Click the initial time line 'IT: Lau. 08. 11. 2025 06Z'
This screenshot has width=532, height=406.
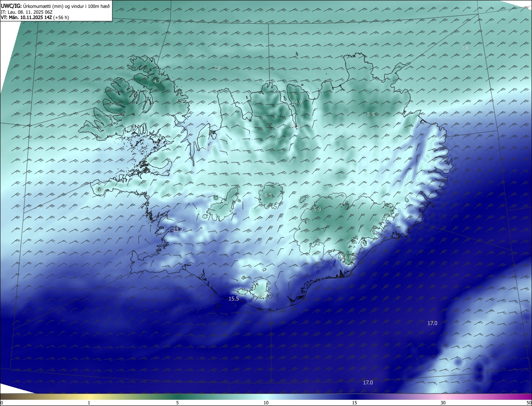pos(27,12)
